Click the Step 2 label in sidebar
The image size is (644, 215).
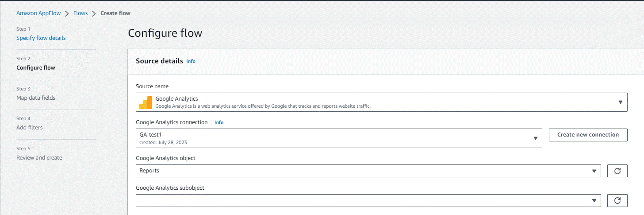coord(23,59)
